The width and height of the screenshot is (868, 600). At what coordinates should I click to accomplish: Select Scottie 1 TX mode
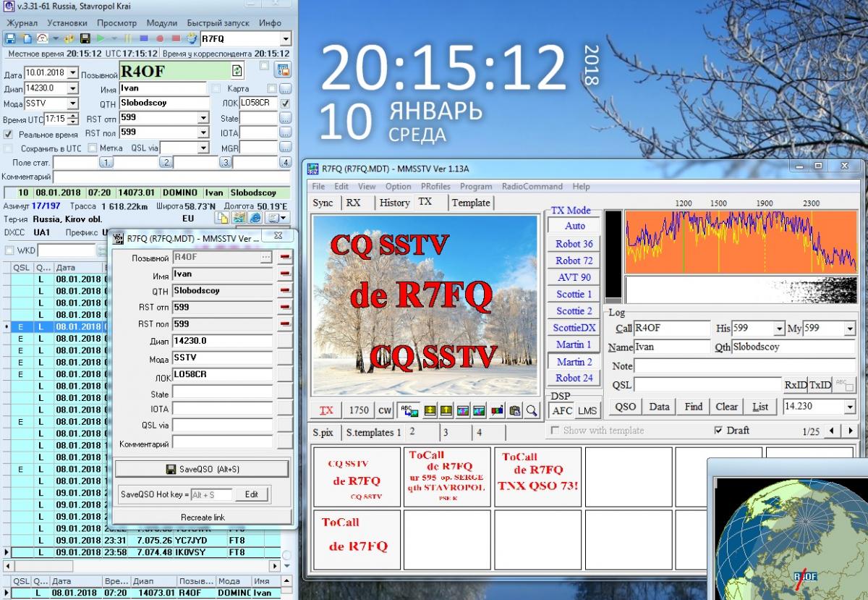tap(574, 294)
